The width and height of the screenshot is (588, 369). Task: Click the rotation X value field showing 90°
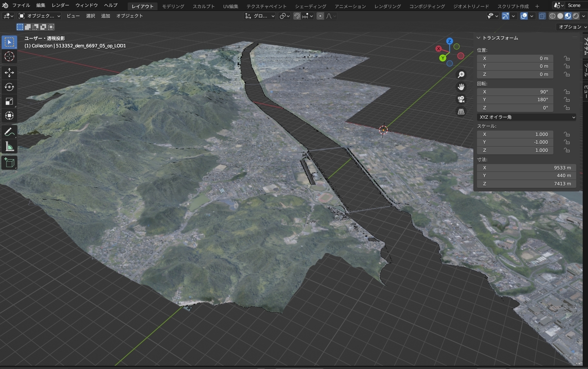pos(515,92)
